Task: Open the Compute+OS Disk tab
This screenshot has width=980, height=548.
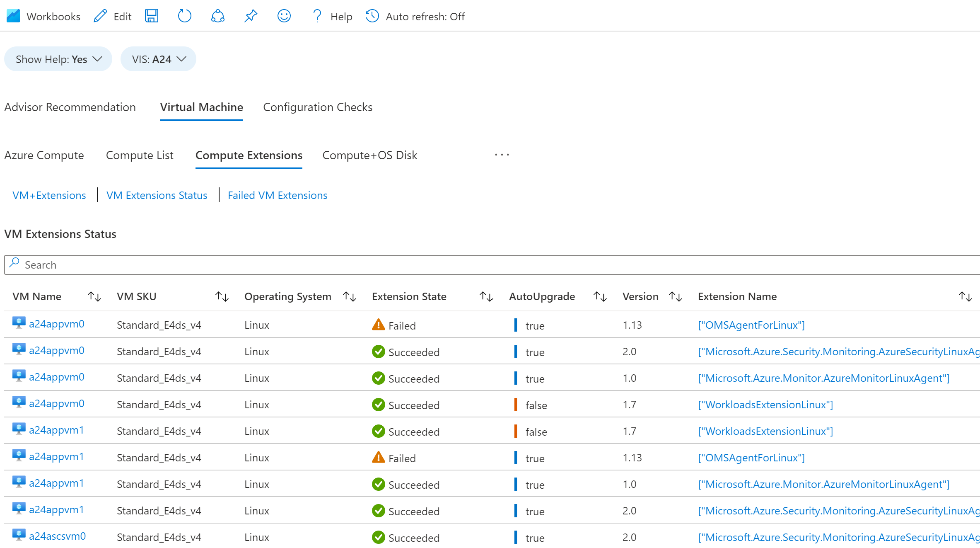Action: point(369,155)
